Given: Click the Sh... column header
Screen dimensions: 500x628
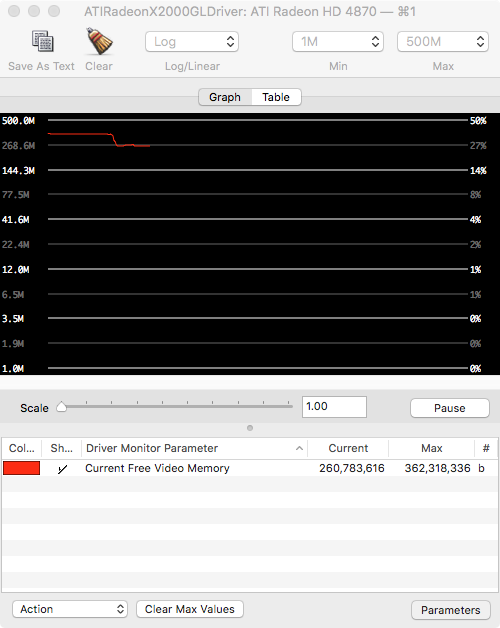Looking at the screenshot, I should (x=62, y=448).
